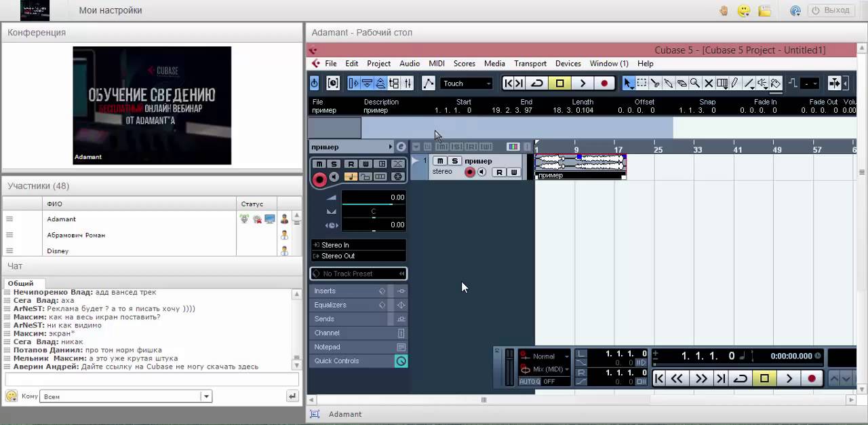Toggle Write automation W in track list
This screenshot has height=425, width=868.
(513, 172)
